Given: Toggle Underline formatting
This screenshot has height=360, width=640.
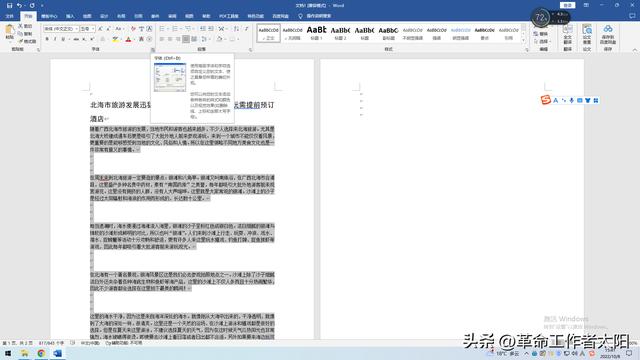Looking at the screenshot, I should coord(63,39).
